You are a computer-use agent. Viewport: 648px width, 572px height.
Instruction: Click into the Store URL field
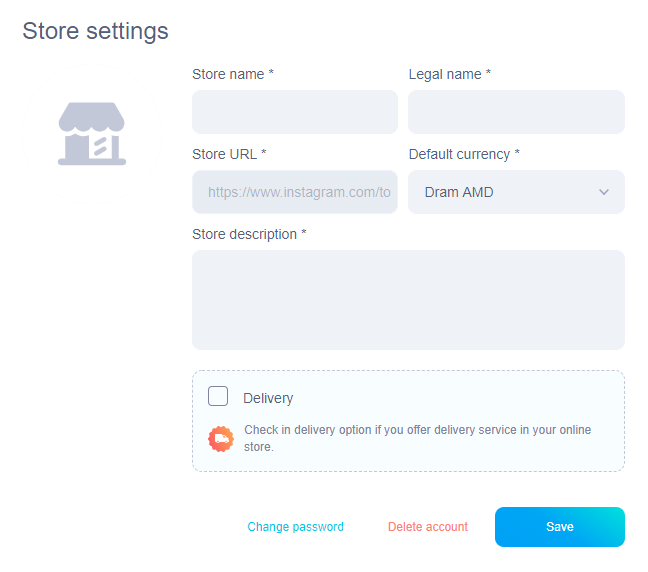pyautogui.click(x=294, y=192)
